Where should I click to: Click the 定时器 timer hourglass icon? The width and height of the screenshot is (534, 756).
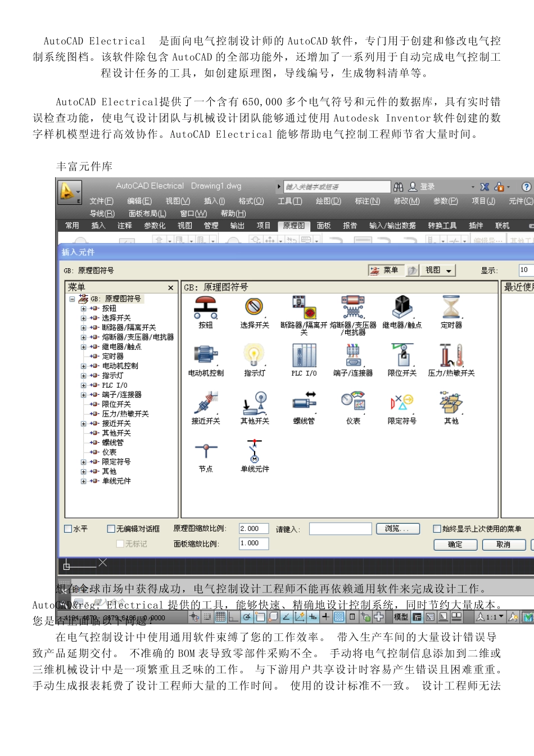click(x=451, y=307)
